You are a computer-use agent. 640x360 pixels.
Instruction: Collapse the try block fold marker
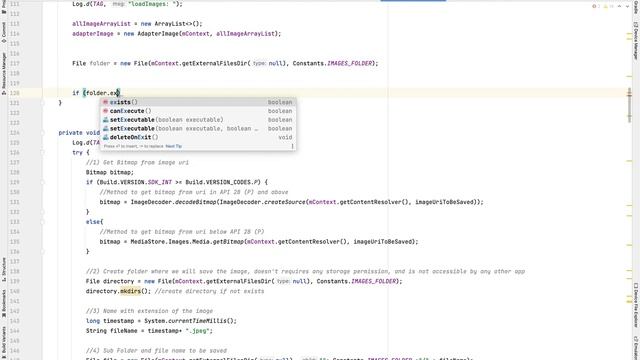click(x=42, y=153)
